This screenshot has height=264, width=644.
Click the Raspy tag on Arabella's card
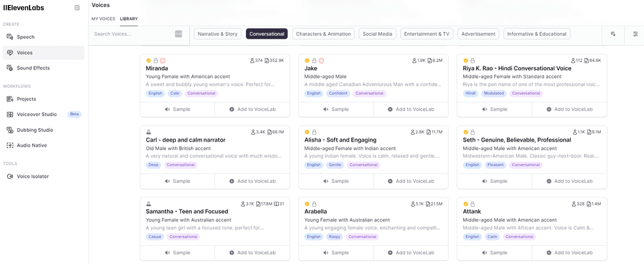pyautogui.click(x=334, y=236)
